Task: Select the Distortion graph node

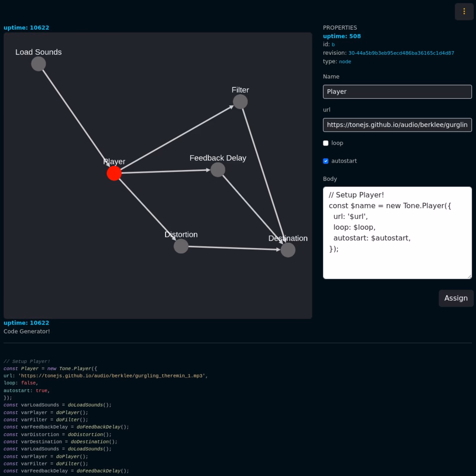Action: point(181,246)
